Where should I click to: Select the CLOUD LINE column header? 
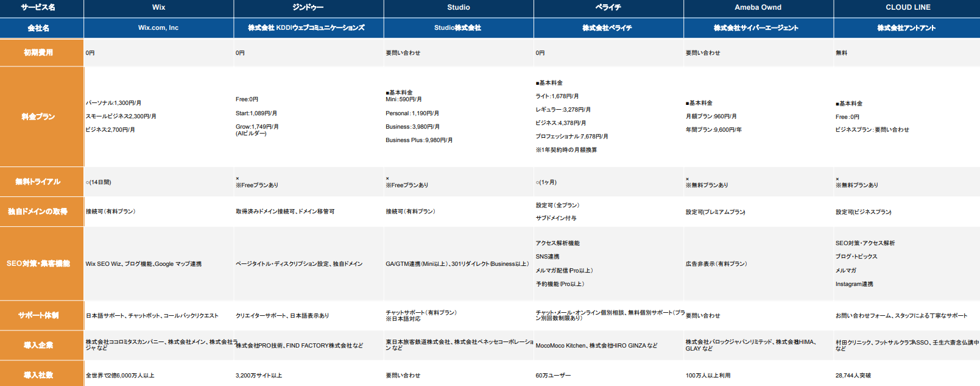pyautogui.click(x=908, y=7)
